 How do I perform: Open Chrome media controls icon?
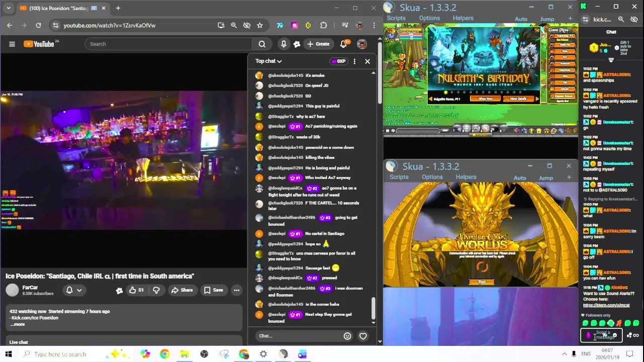[345, 25]
